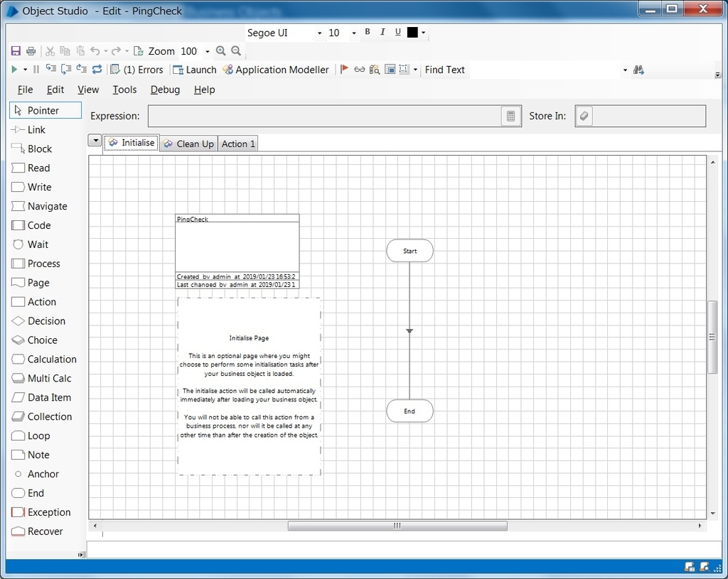
Task: Pause the running process
Action: (x=36, y=70)
